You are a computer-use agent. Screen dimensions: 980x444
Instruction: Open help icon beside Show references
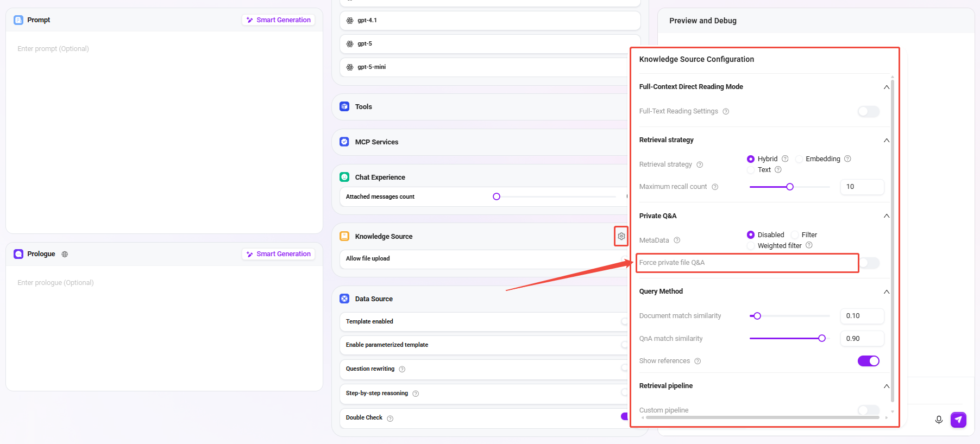(698, 361)
